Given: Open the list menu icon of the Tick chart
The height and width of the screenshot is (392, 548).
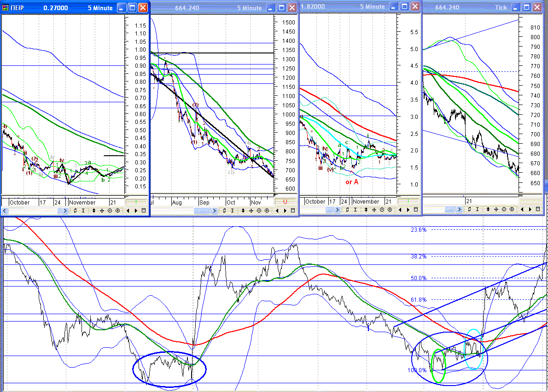Looking at the screenshot, I should pyautogui.click(x=538, y=209).
